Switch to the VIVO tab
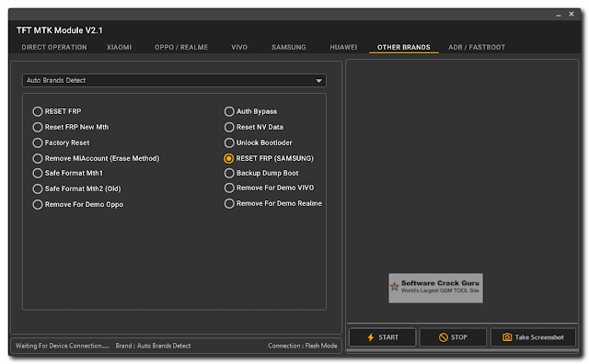This screenshot has width=589, height=364. pos(239,47)
